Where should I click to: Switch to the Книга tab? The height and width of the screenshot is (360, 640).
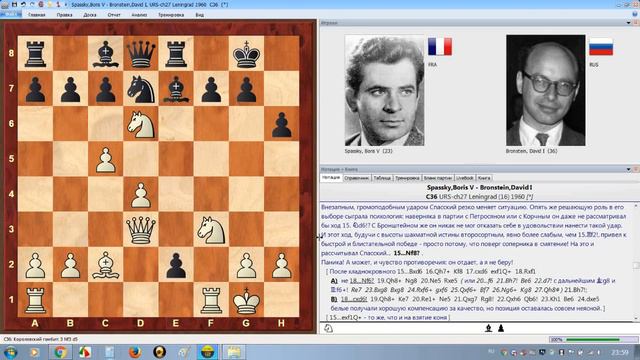point(484,178)
